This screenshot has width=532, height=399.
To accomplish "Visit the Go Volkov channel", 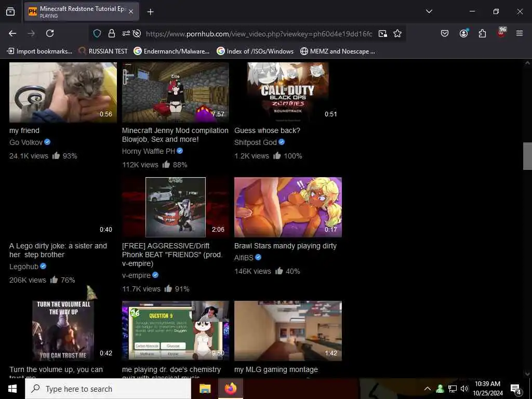I will tap(26, 142).
